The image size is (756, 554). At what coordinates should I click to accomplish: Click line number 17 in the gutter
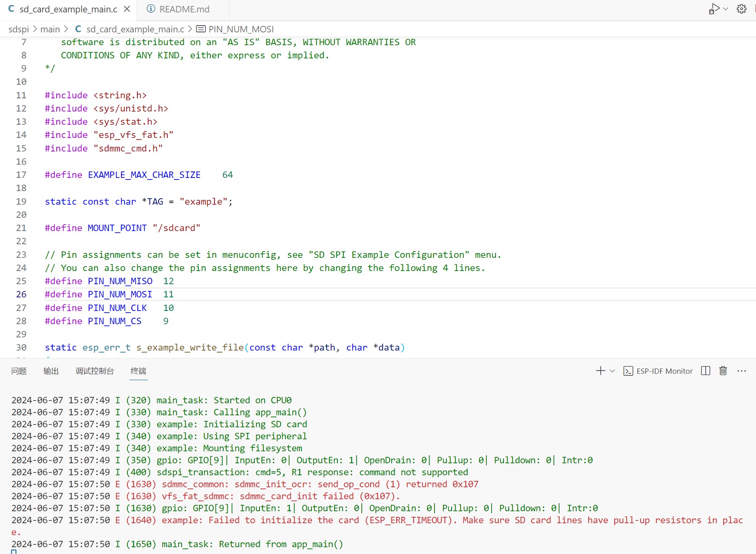[x=21, y=175]
